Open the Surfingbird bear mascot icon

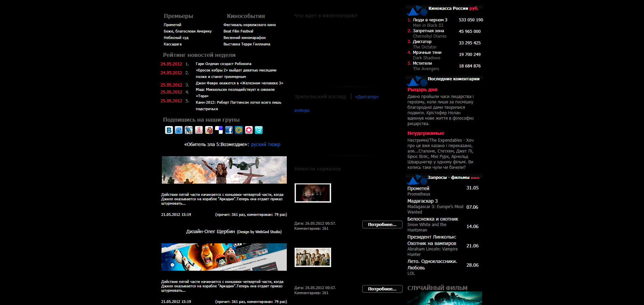[209, 130]
